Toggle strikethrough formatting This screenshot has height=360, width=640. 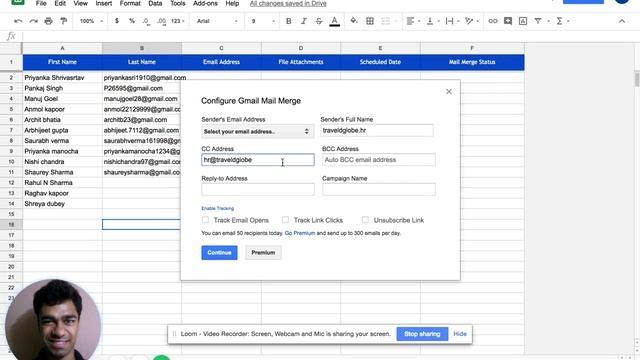pos(319,21)
